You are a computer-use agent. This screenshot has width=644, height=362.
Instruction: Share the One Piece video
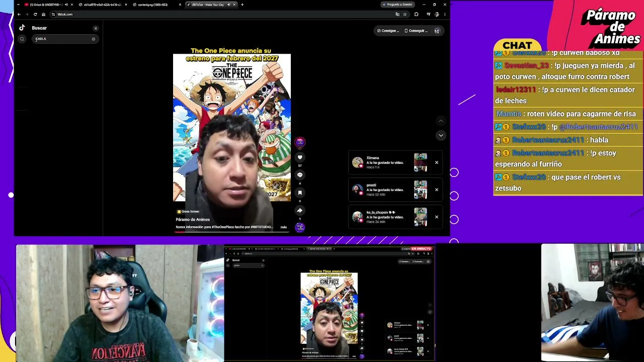point(300,211)
